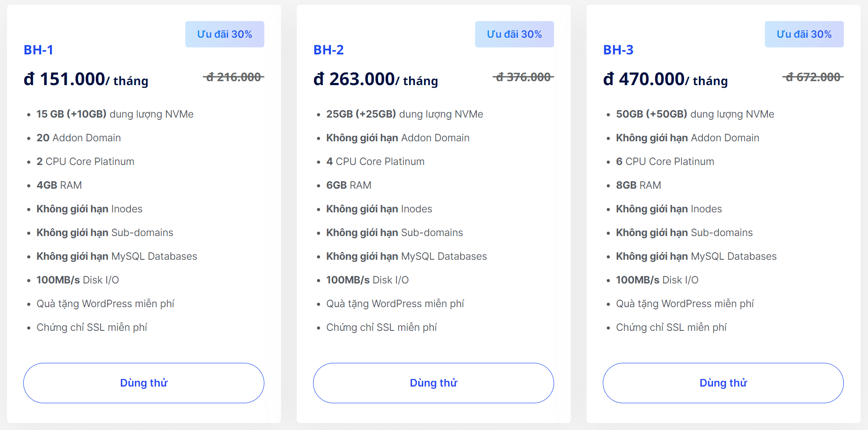Screen dimensions: 868x430
Task: Open the BH-1 plan title
Action: [x=38, y=50]
